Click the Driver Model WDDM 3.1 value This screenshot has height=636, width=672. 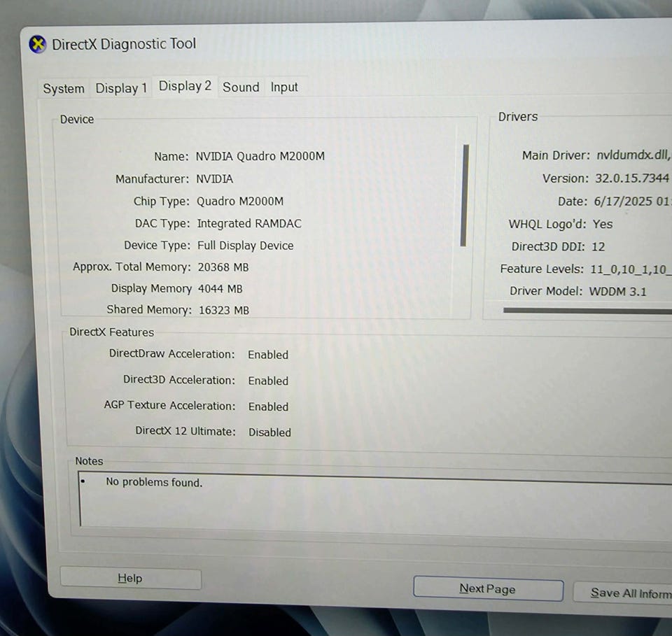[617, 292]
